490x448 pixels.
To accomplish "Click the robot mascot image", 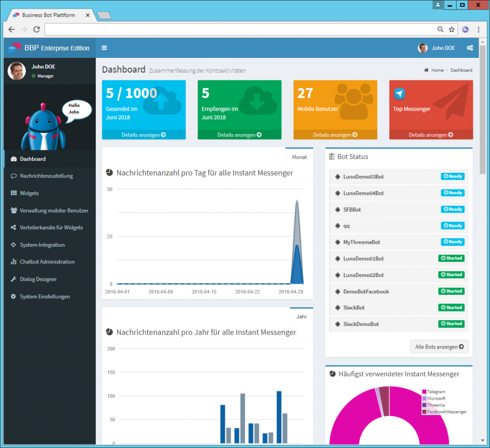I will [43, 126].
